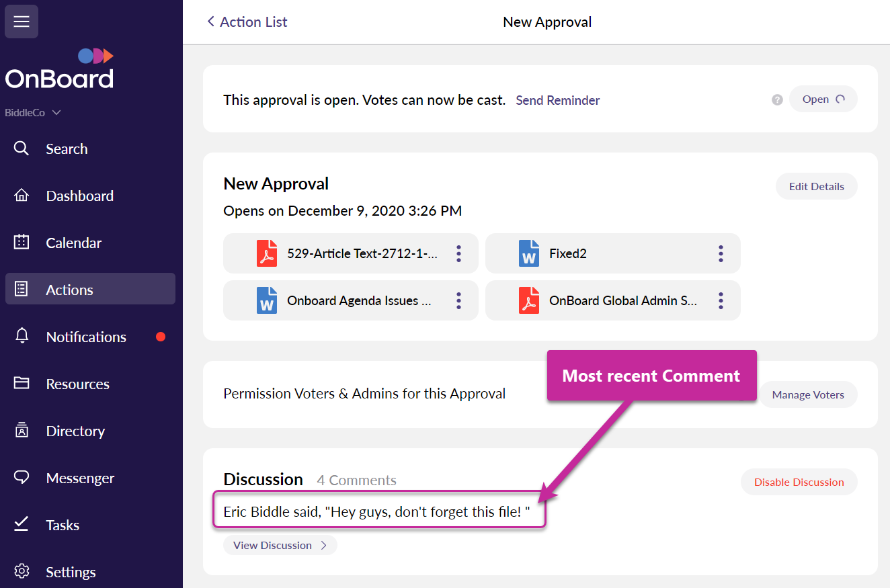
Task: Click PDF icon of 529-Article Text file
Action: click(x=267, y=253)
